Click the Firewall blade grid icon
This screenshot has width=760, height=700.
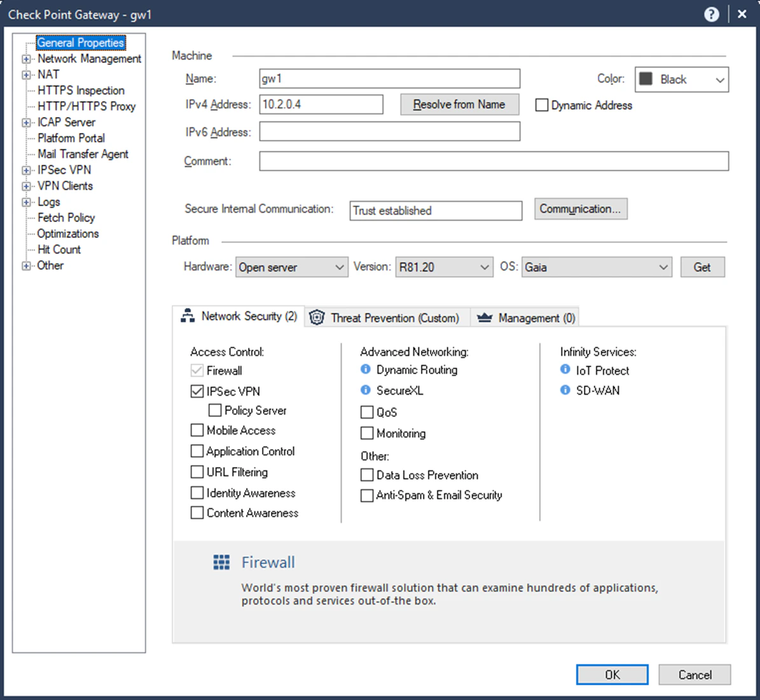(x=221, y=563)
